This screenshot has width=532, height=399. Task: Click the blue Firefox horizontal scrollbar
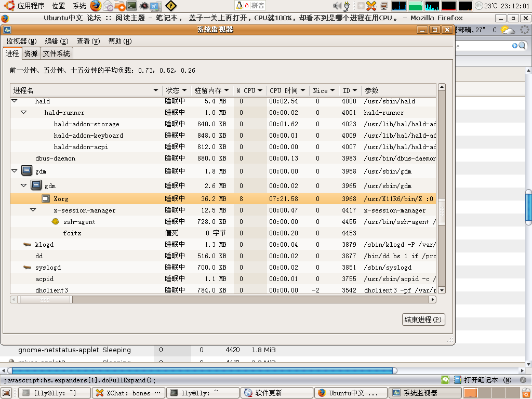point(202,370)
